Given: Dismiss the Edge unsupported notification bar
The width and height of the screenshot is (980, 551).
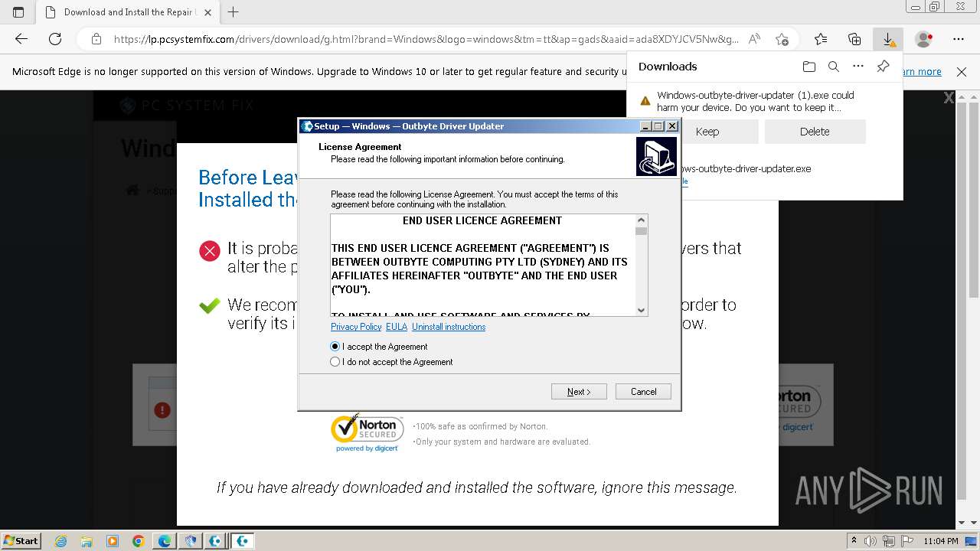Looking at the screenshot, I should (962, 72).
